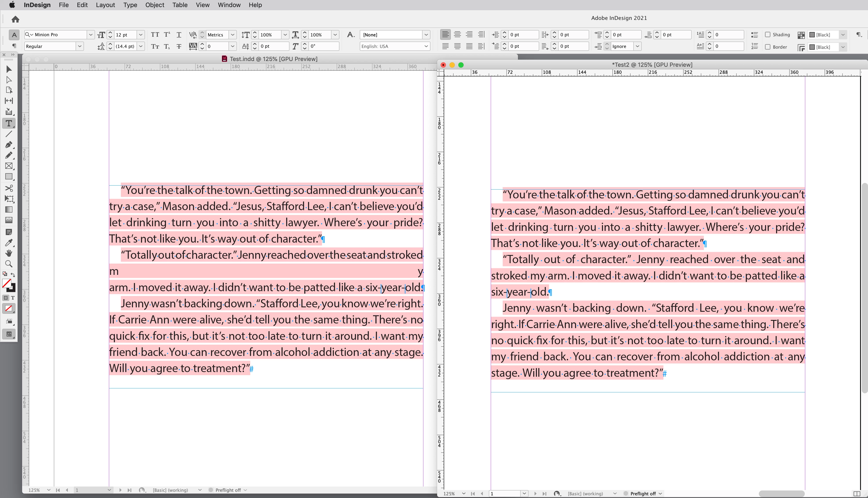The image size is (868, 498).
Task: Select the Pen tool
Action: coord(9,145)
